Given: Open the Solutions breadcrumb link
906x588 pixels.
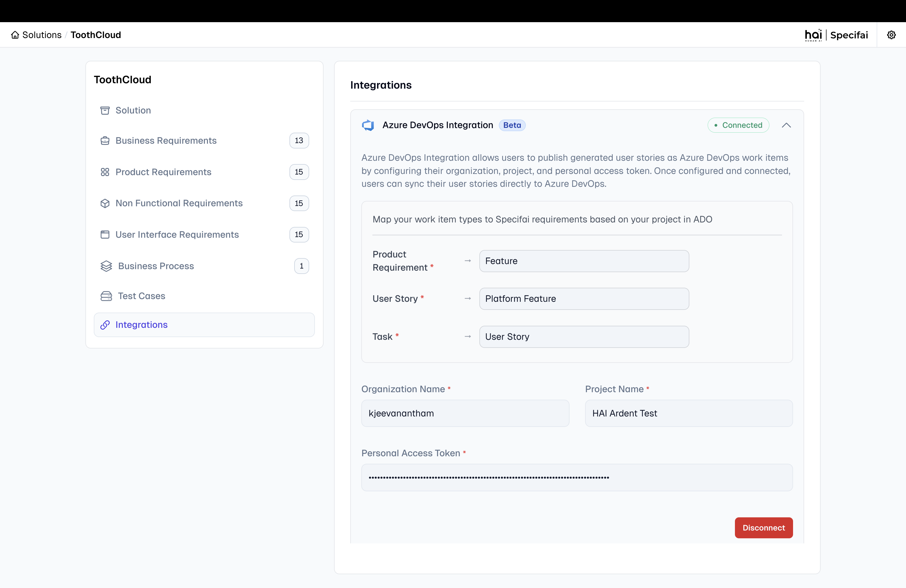Looking at the screenshot, I should tap(42, 35).
